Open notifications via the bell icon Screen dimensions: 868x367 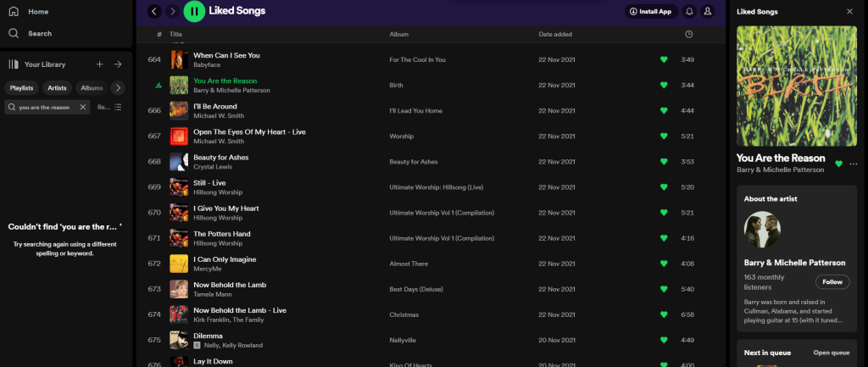click(x=689, y=11)
